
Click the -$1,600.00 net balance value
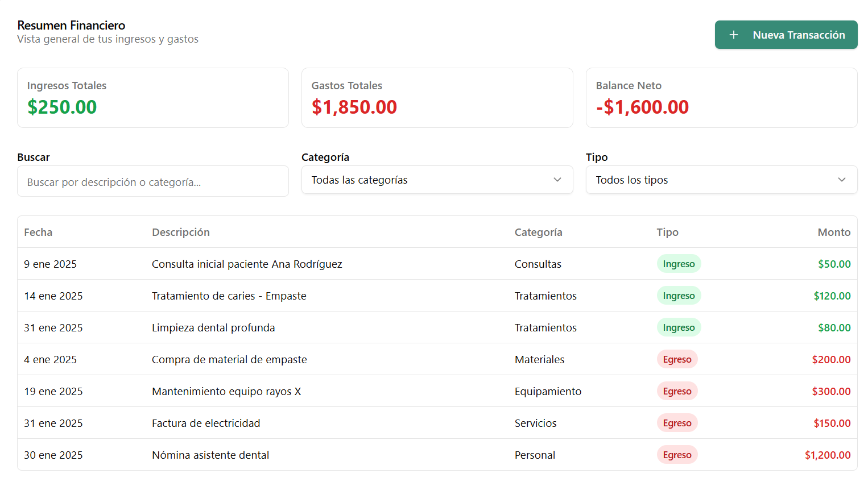tap(642, 107)
